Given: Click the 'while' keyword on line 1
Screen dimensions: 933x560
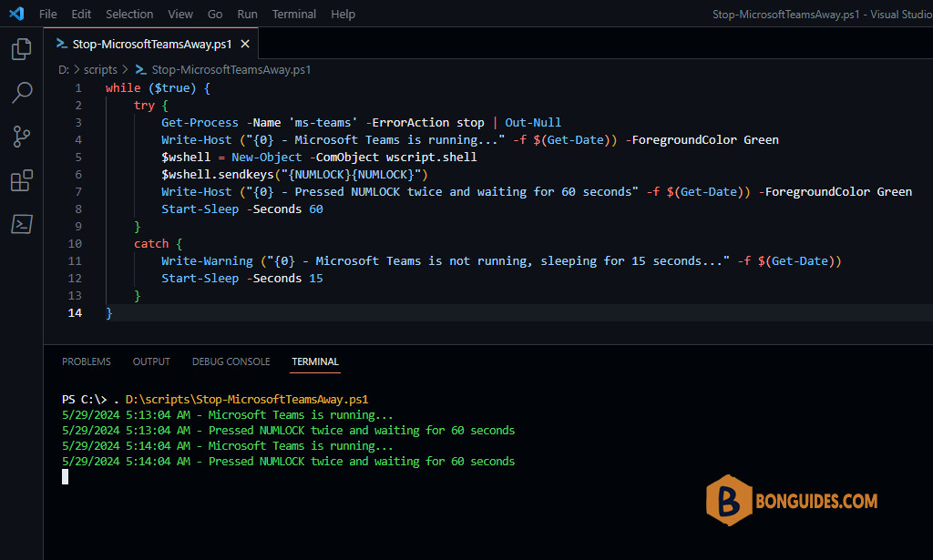Looking at the screenshot, I should tap(123, 88).
